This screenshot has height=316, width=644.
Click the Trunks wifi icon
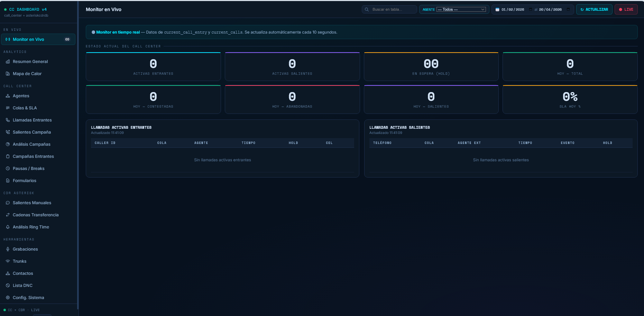click(x=8, y=261)
